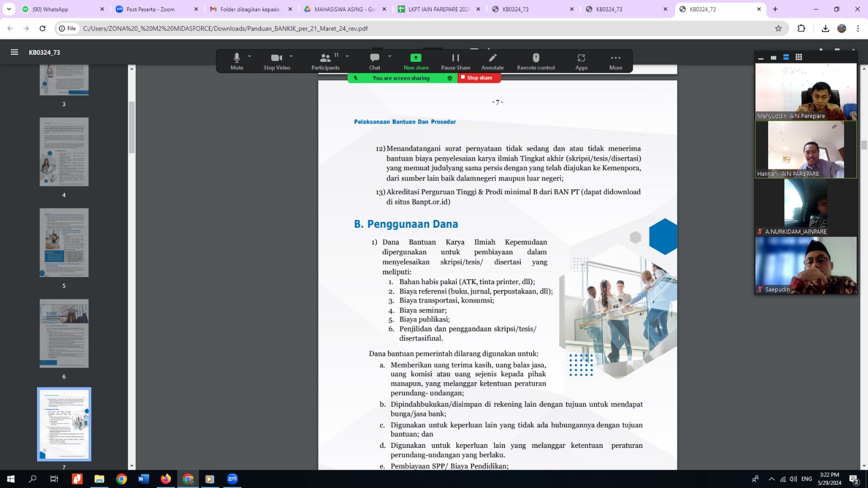The image size is (868, 488).
Task: Select Hannani IAIN PAREPARE video tile
Action: (x=806, y=150)
